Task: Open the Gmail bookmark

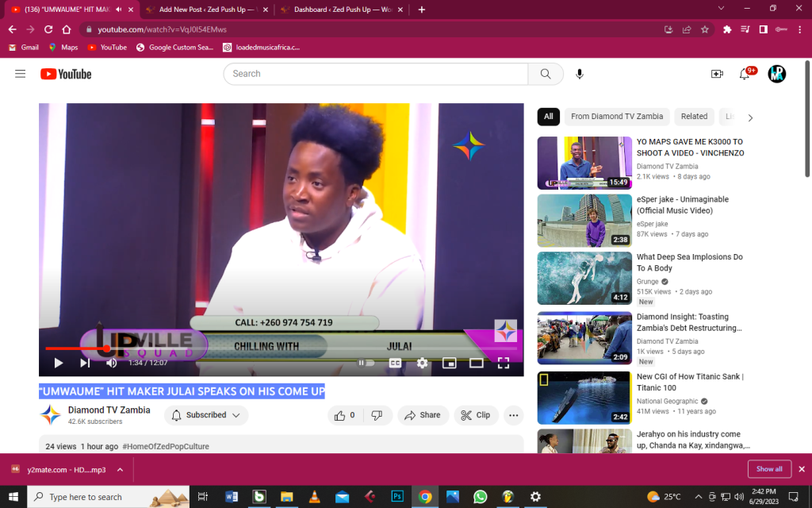Action: coord(24,47)
